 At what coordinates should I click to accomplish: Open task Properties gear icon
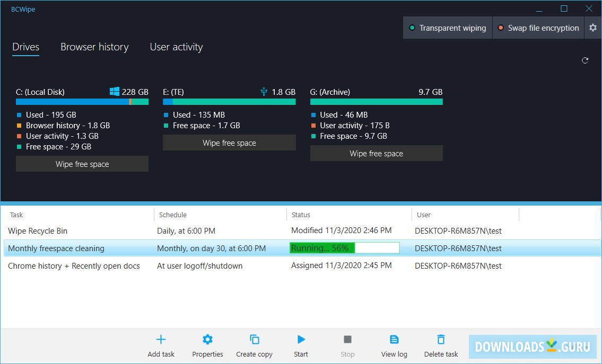coord(207,340)
